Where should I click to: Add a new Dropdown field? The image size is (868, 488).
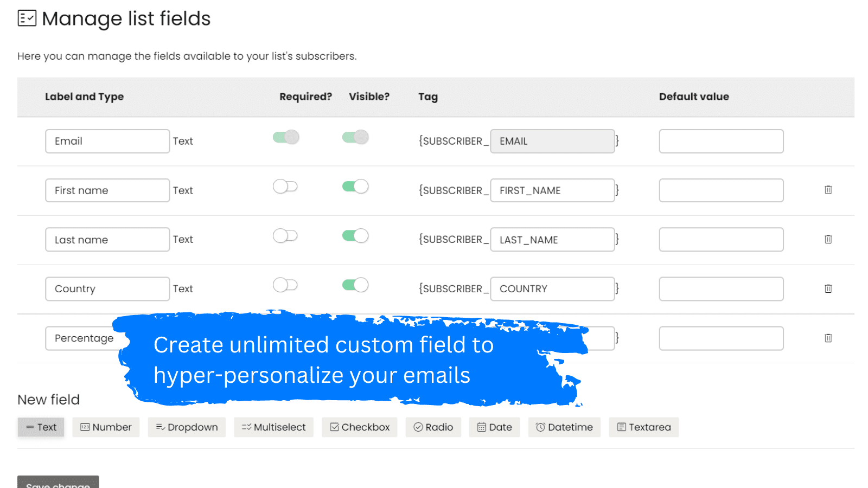pyautogui.click(x=187, y=427)
